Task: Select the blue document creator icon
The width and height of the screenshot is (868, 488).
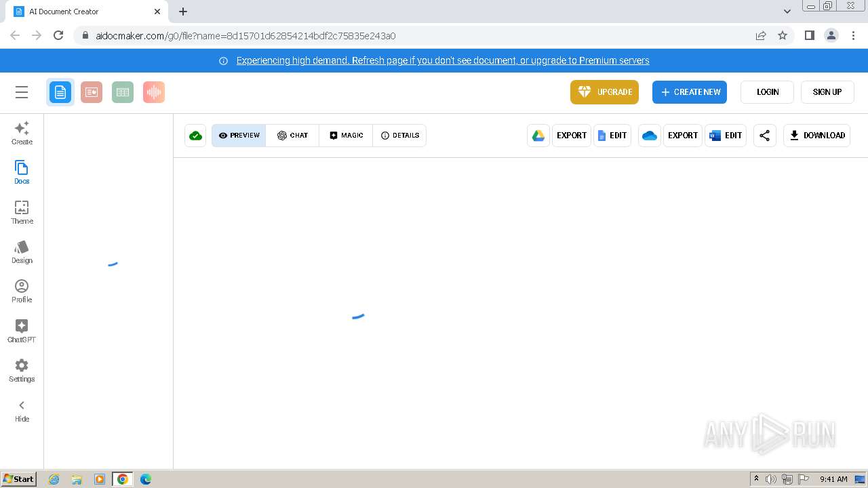Action: tap(60, 92)
